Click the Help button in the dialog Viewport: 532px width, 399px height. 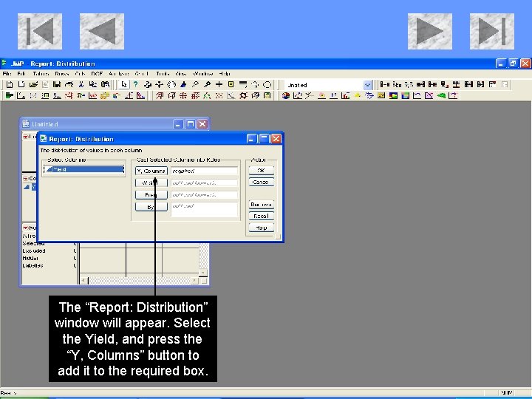[261, 228]
